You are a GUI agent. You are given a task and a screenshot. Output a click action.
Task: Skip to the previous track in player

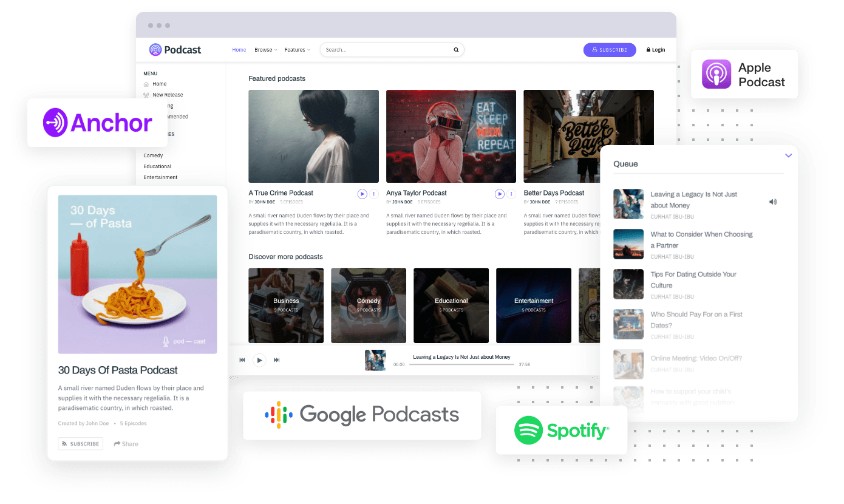click(x=242, y=360)
